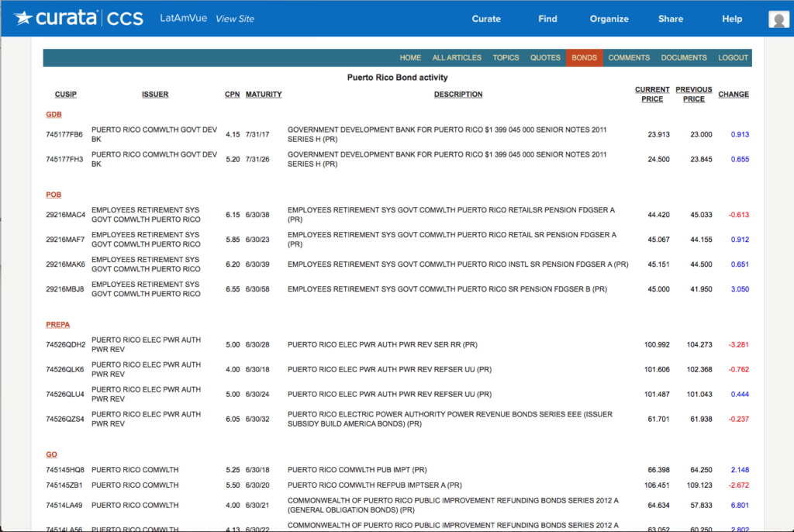Go to the HOME tab
This screenshot has width=794, height=532.
(x=410, y=57)
